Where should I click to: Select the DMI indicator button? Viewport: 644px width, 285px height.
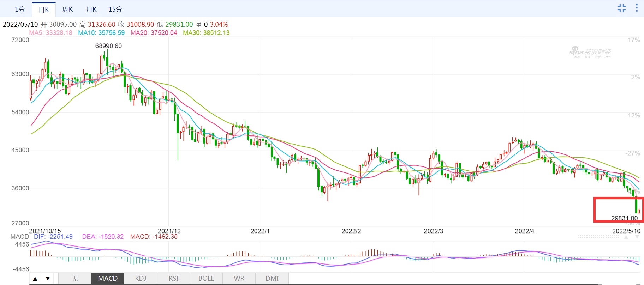click(x=272, y=279)
